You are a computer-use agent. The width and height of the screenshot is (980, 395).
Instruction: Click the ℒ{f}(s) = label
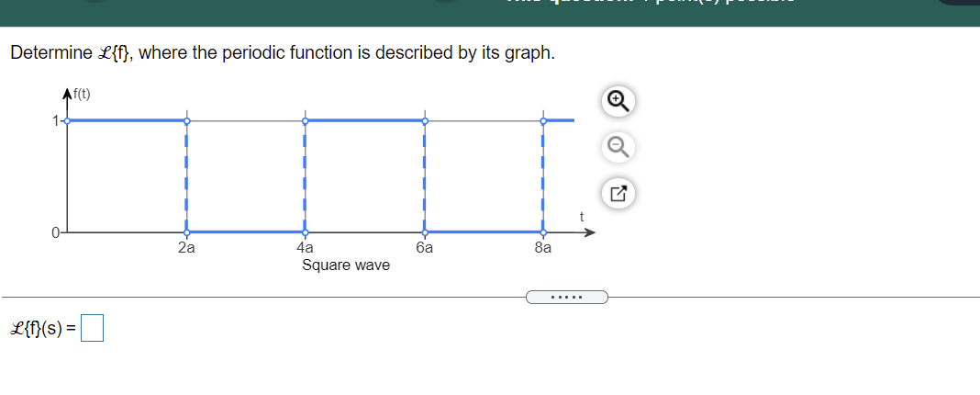pos(44,329)
